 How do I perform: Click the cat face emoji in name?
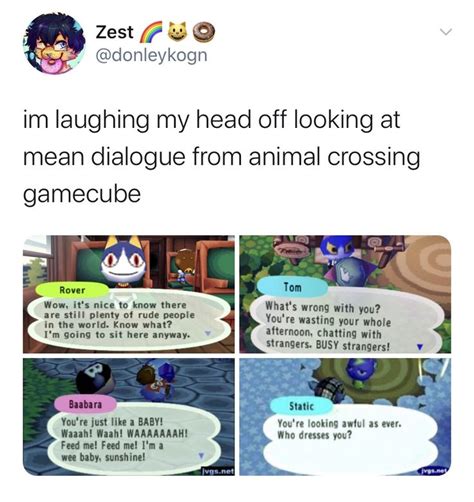(x=178, y=31)
